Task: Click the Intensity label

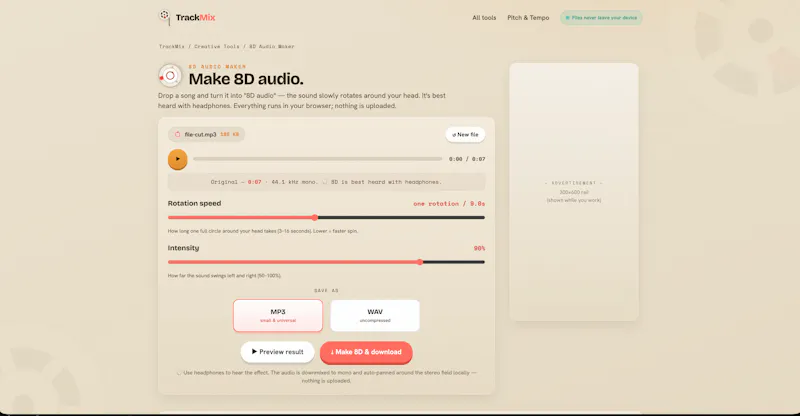Action: click(x=183, y=248)
